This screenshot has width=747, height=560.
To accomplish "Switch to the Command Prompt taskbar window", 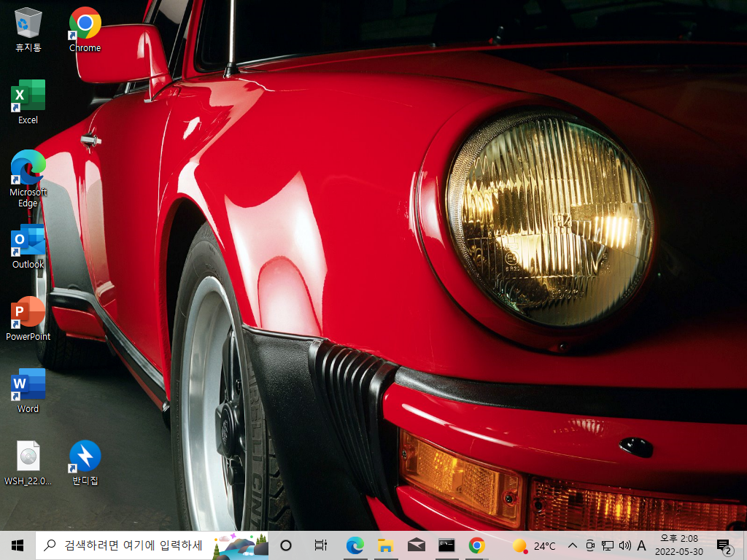I will [x=446, y=545].
